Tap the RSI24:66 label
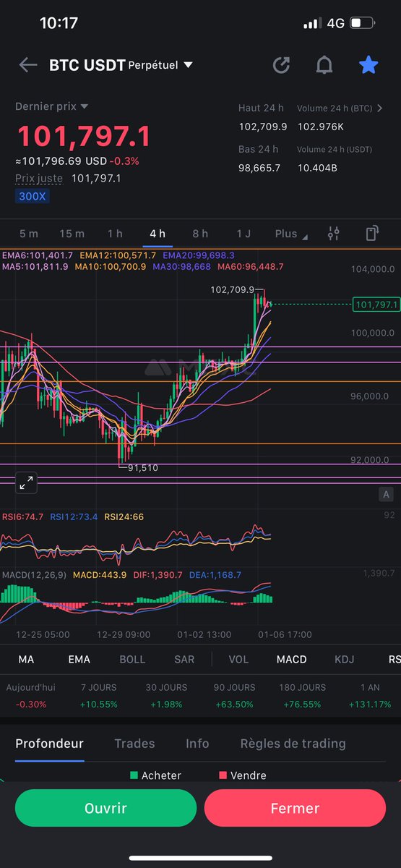 124,516
